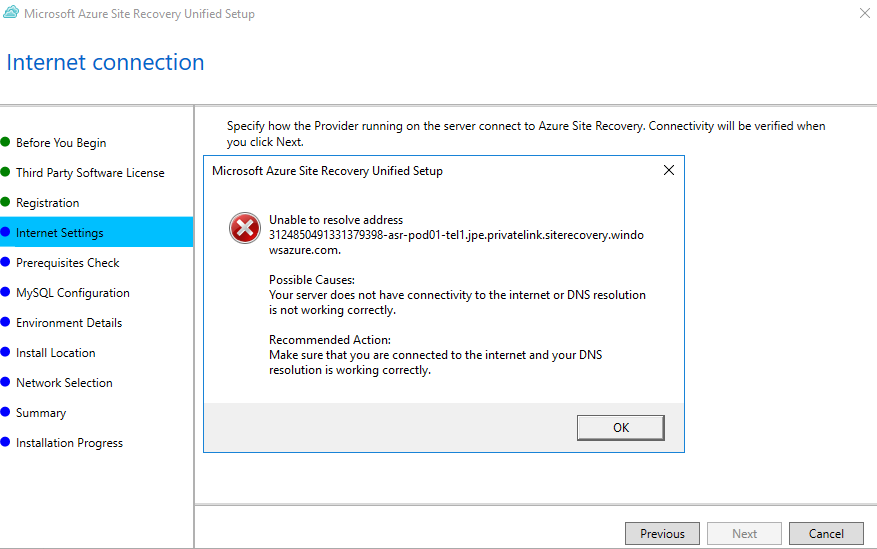Click the Previous button
877x549 pixels.
(662, 533)
